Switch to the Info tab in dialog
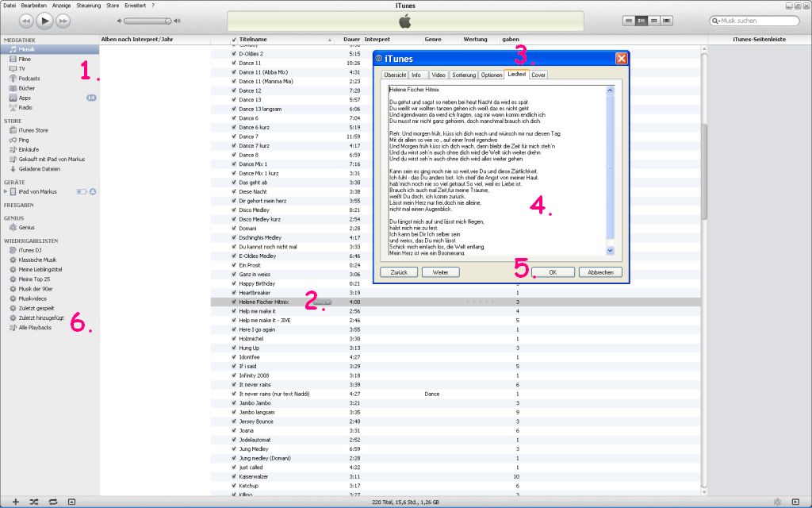812x508 pixels. click(x=416, y=75)
